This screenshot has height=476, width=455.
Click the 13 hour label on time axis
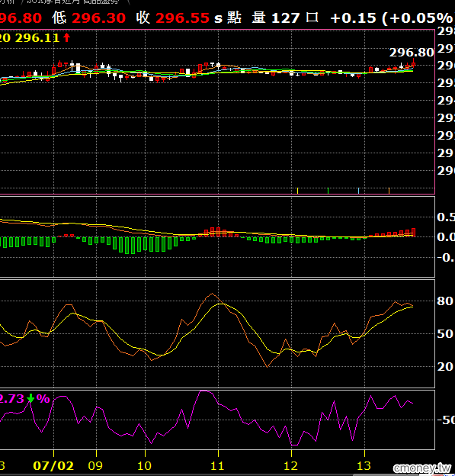[364, 465]
